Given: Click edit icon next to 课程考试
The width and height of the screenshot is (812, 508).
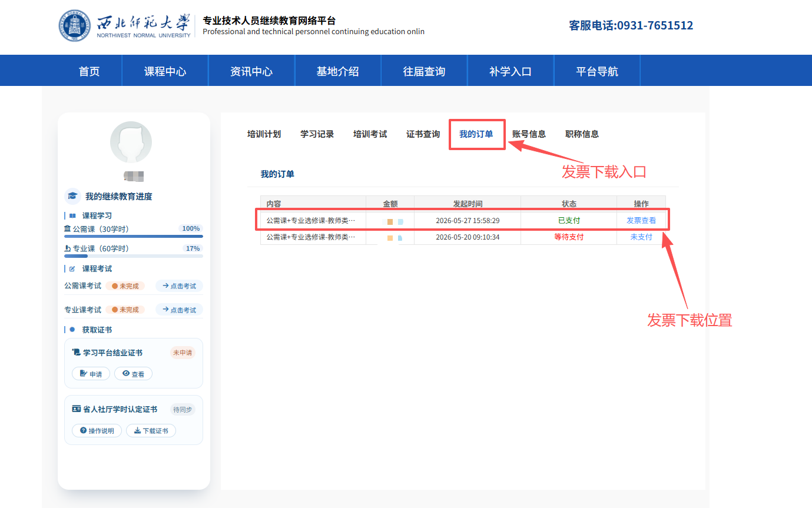Looking at the screenshot, I should [72, 268].
